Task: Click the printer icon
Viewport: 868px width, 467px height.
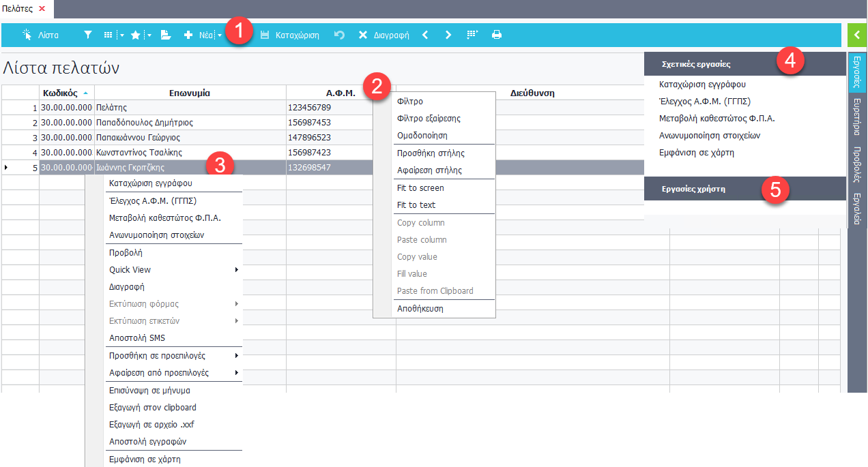Action: [497, 35]
